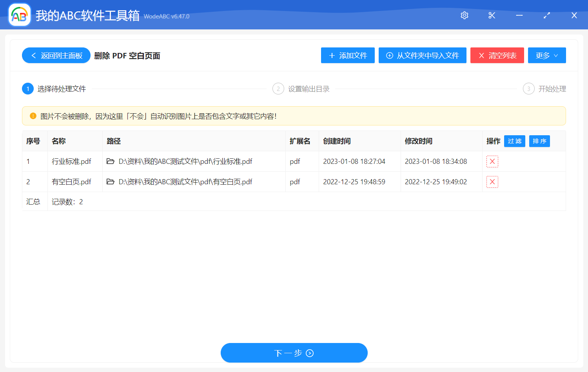Click the 返回到主面板 back button
Screen dimensions: 588x372
tap(56, 55)
